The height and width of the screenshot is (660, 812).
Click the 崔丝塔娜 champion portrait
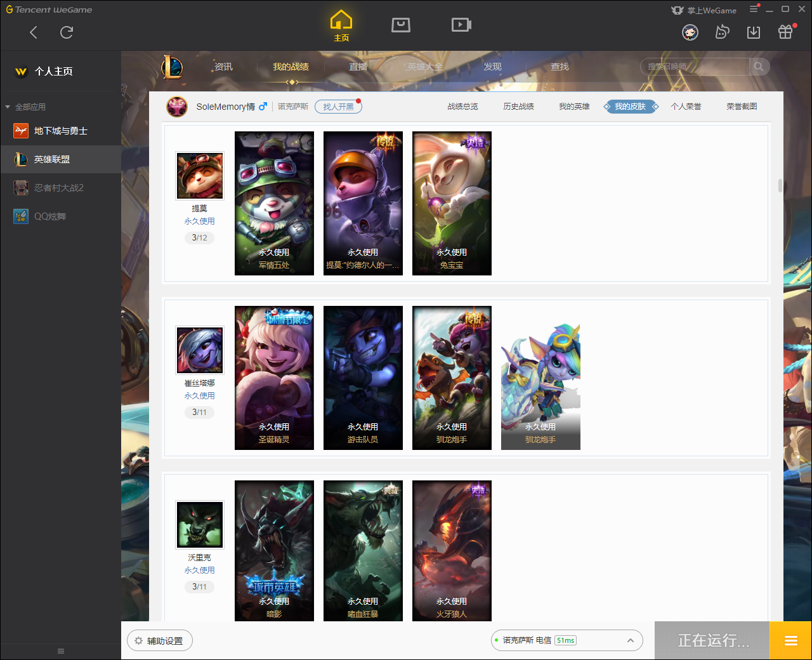200,350
